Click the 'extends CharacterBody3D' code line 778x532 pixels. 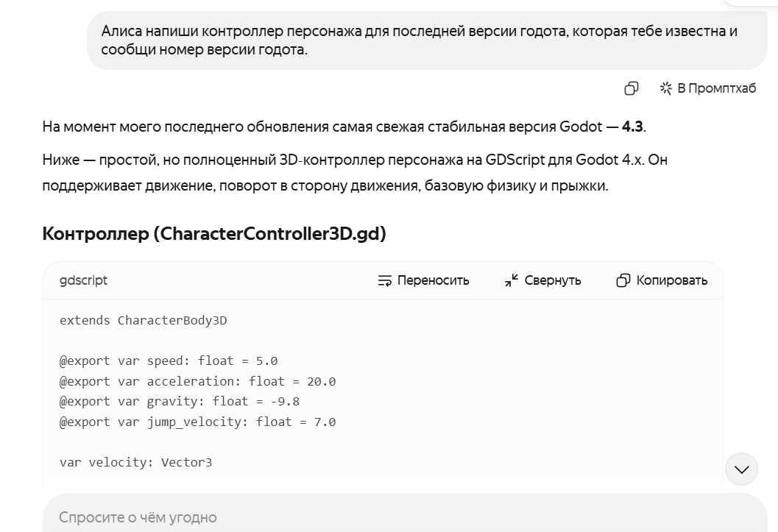click(x=144, y=320)
